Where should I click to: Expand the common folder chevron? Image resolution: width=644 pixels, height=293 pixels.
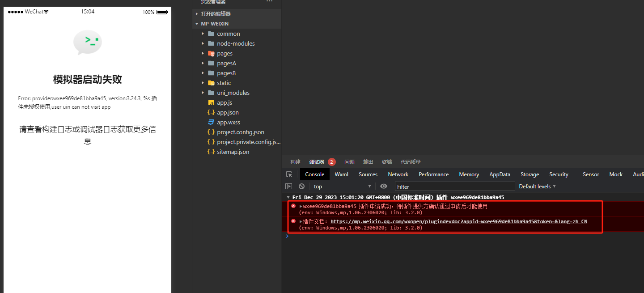(x=203, y=34)
